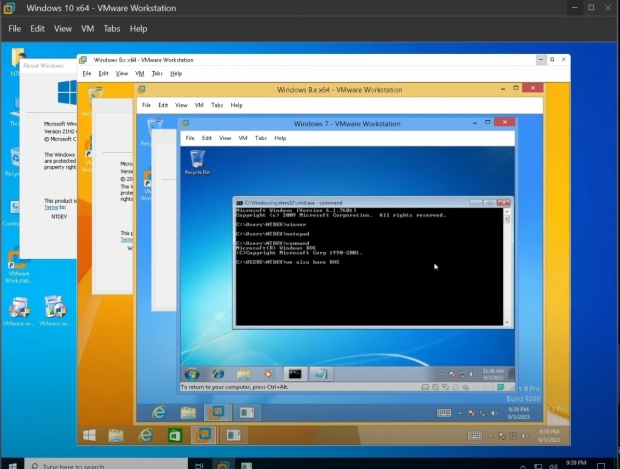Image resolution: width=620 pixels, height=469 pixels.
Task: Click right VMware-w... installer icon on Windows 10 desktop
Action: tap(55, 311)
